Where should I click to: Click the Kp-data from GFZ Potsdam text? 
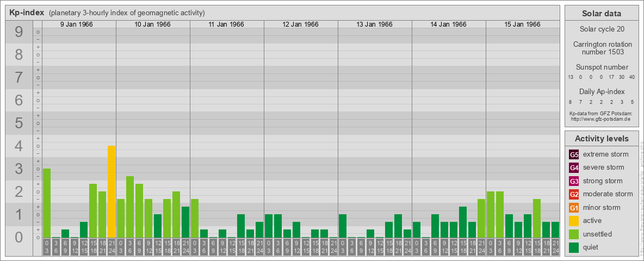600,113
